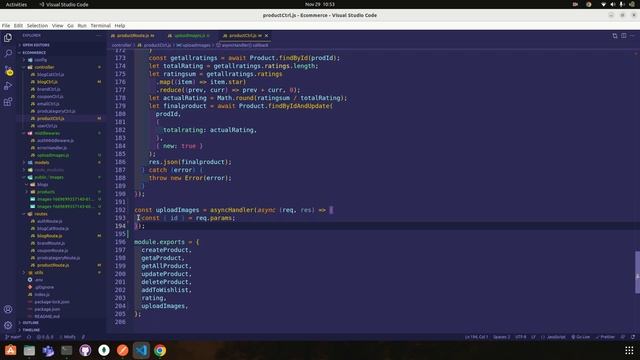The width and height of the screenshot is (640, 360).
Task: Click the Spaces: 2 indentation setting
Action: pos(501,337)
